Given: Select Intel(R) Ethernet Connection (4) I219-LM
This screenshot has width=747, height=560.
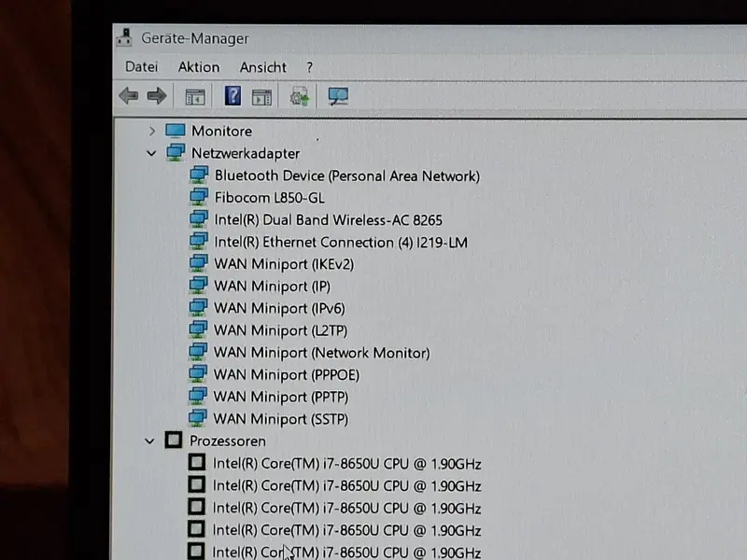Looking at the screenshot, I should coord(341,243).
